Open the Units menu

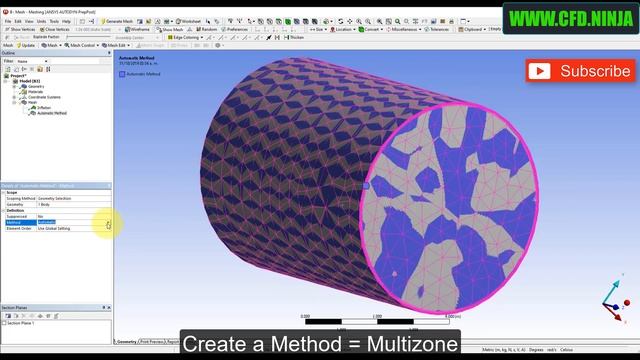tap(42, 21)
